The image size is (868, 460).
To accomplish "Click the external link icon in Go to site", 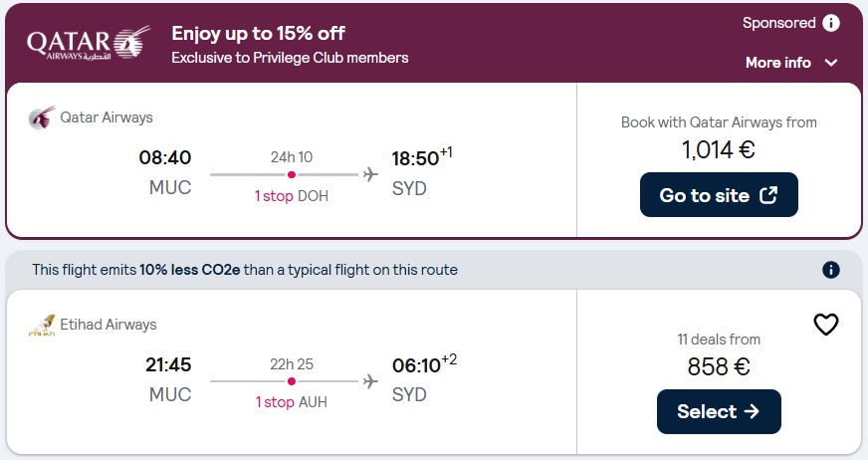I will pyautogui.click(x=768, y=195).
